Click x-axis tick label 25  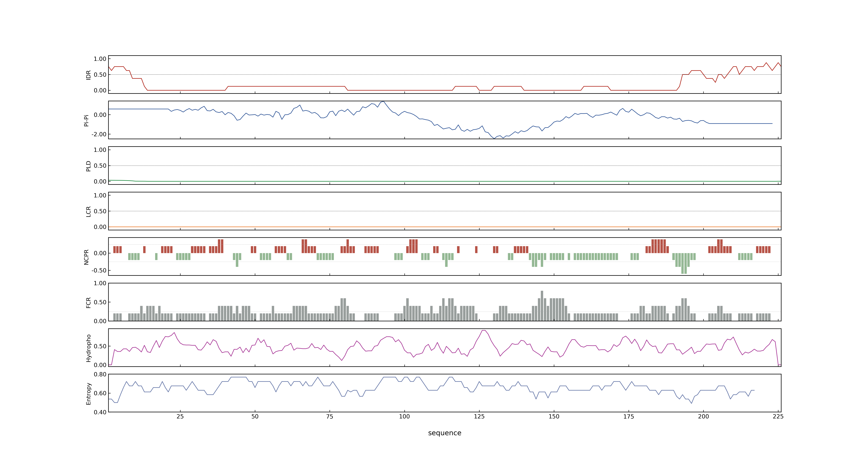(180, 416)
